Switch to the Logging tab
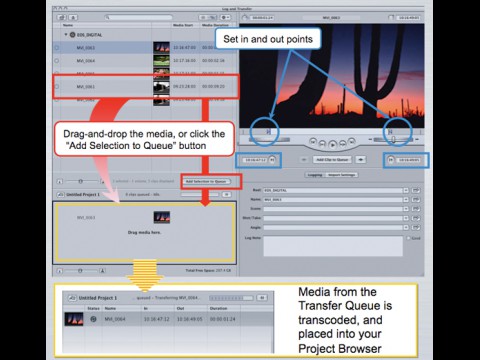480x360 pixels. tap(315, 175)
